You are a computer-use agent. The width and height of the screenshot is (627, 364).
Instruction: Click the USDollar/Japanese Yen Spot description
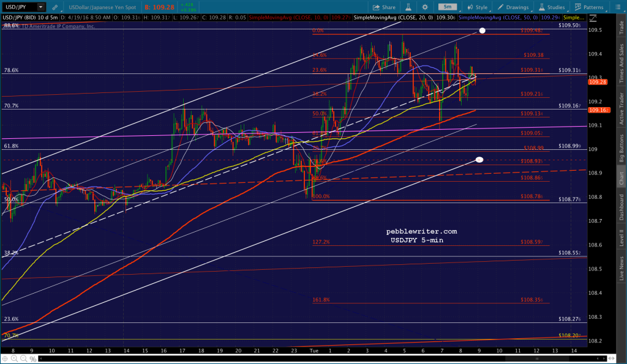click(102, 7)
